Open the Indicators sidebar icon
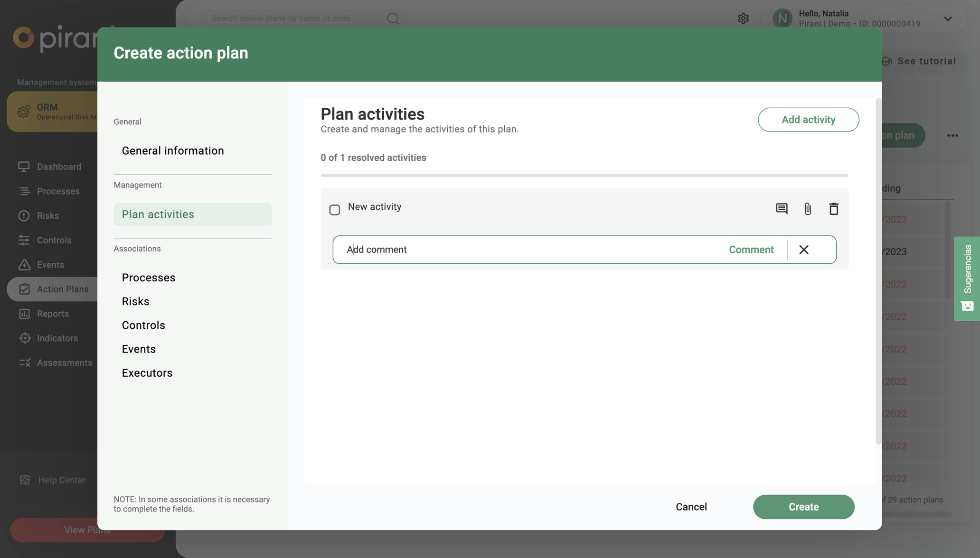This screenshot has width=980, height=558. (25, 338)
